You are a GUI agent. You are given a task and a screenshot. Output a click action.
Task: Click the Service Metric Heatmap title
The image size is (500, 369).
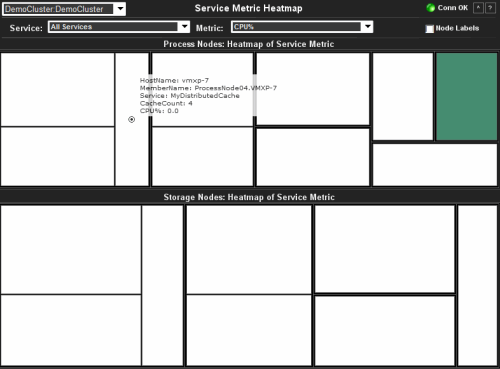point(248,8)
